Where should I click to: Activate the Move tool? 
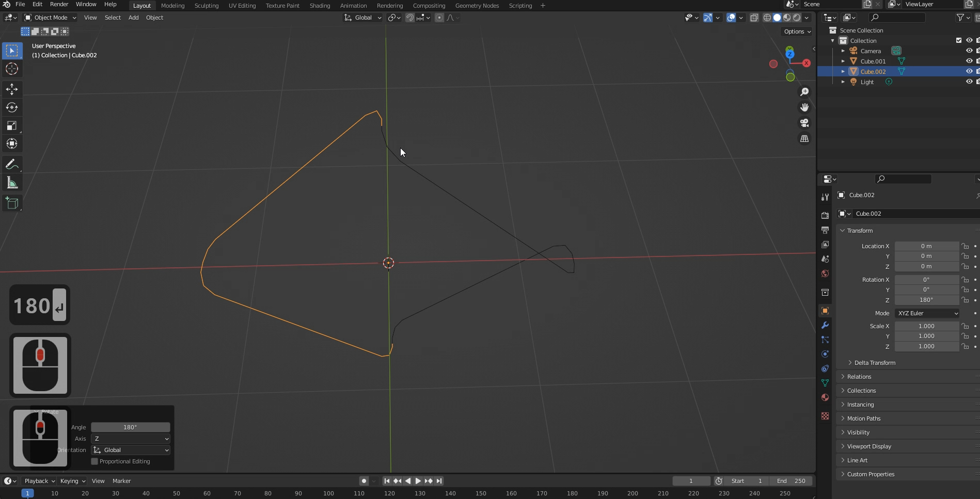point(12,89)
